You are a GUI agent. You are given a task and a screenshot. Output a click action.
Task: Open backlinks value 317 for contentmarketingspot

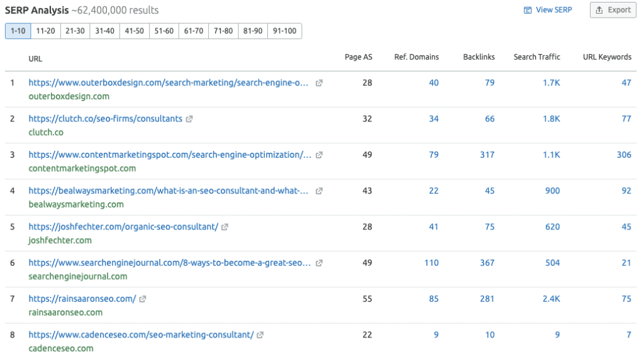coord(487,155)
